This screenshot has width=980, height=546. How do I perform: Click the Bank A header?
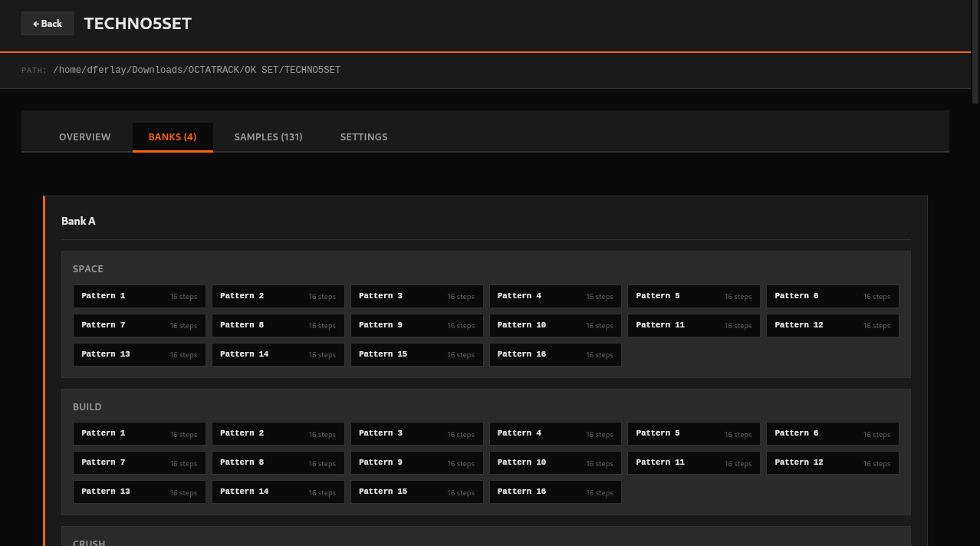78,221
